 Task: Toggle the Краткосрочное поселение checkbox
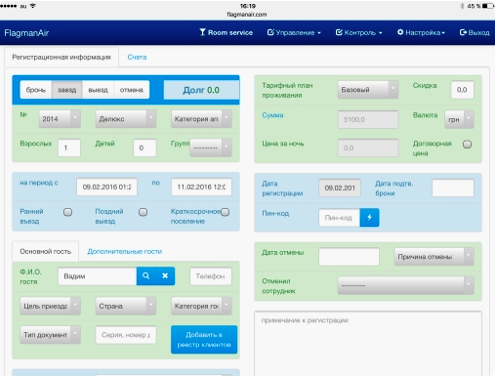point(225,212)
